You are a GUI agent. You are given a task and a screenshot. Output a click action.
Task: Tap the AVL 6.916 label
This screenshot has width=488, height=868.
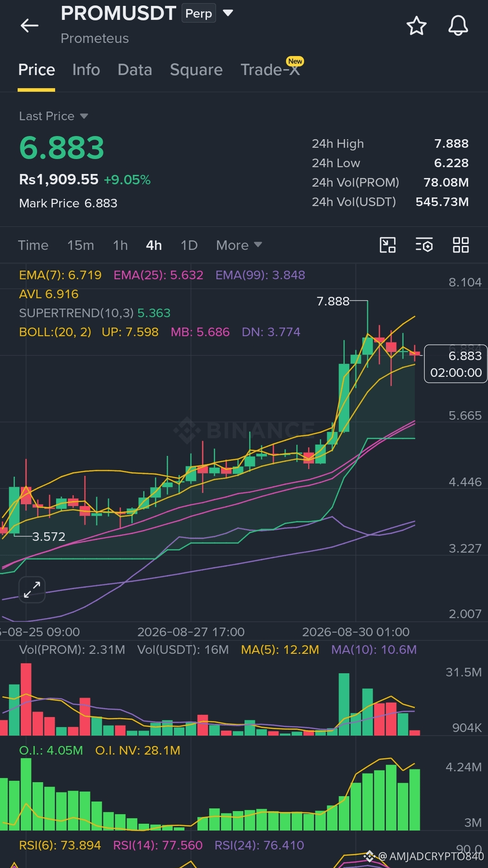[x=49, y=294]
